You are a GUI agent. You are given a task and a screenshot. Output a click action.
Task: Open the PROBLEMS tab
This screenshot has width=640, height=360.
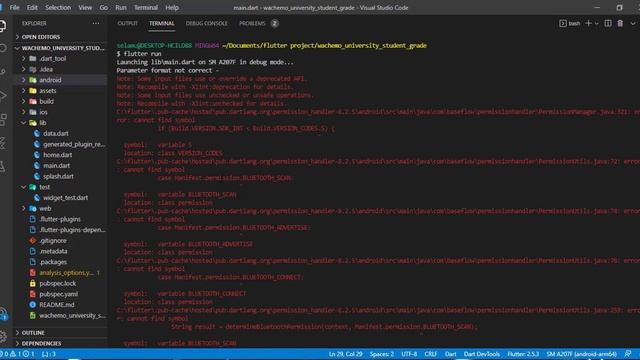(x=252, y=23)
